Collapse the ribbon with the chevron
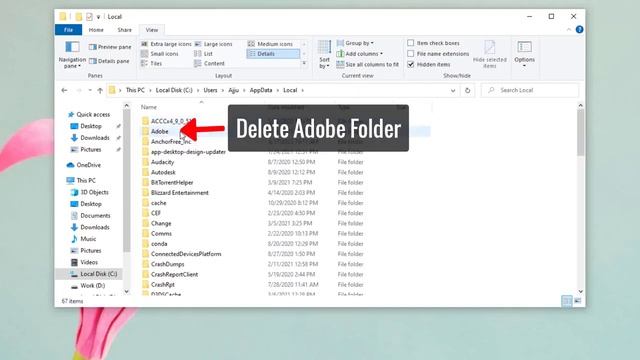 (x=569, y=30)
